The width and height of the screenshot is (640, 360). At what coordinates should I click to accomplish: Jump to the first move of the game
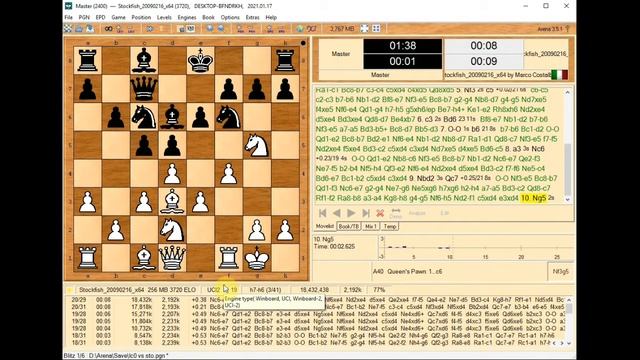[x=322, y=213]
